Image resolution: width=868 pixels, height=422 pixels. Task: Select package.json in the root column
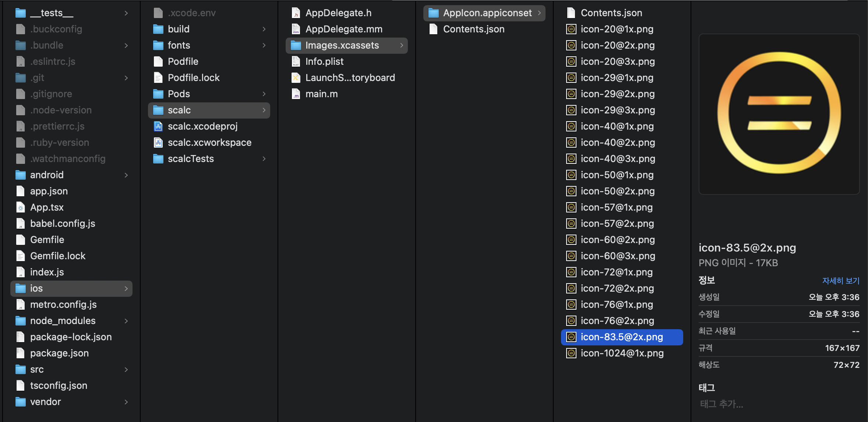pos(59,353)
